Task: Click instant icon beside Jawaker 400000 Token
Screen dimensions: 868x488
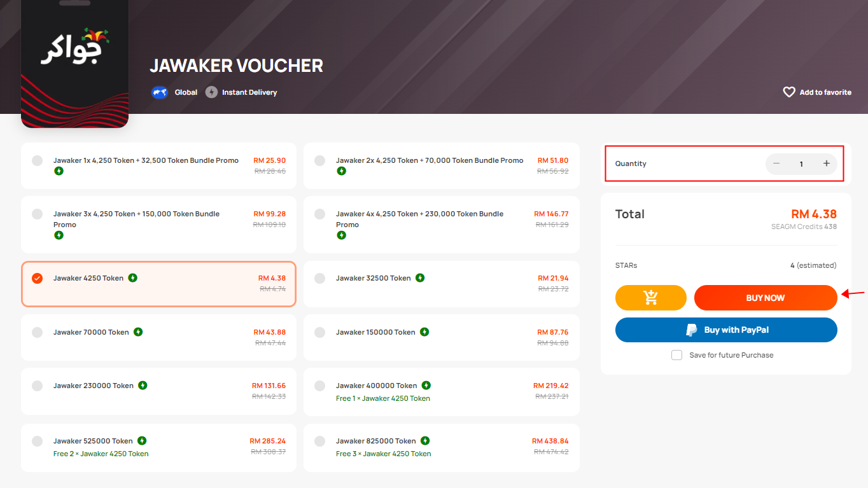Action: [426, 385]
